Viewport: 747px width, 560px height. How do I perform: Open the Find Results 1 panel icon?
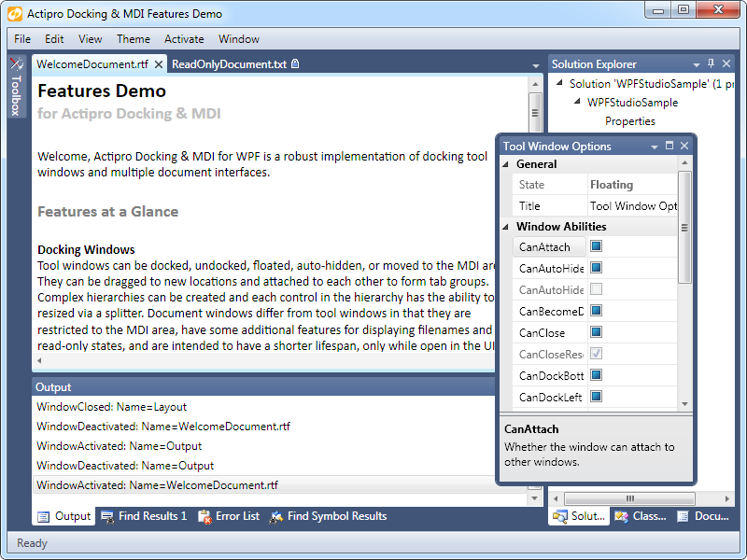click(x=109, y=516)
